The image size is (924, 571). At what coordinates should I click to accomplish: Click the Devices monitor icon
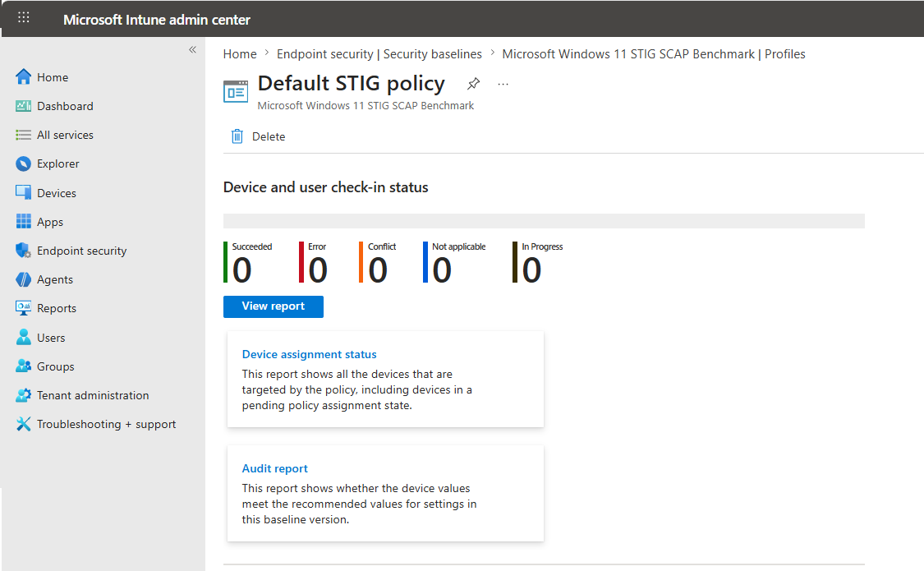[24, 193]
